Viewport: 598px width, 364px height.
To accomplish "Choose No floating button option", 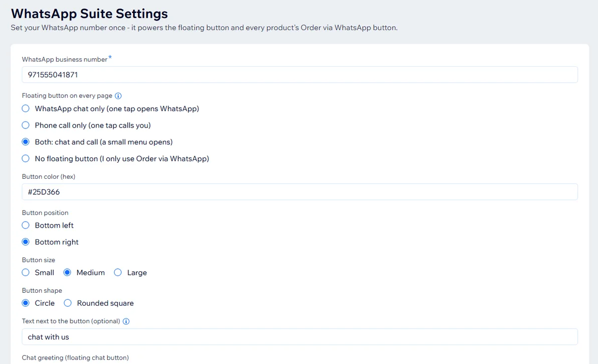I will (x=25, y=159).
